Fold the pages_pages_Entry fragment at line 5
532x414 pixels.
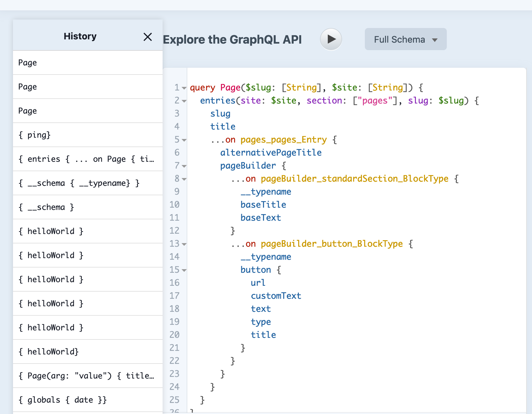[184, 140]
